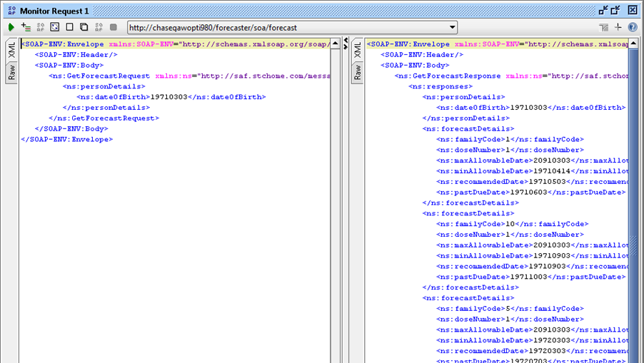This screenshot has height=363, width=644.
Task: Click into the endpoint URL field
Action: (x=288, y=28)
